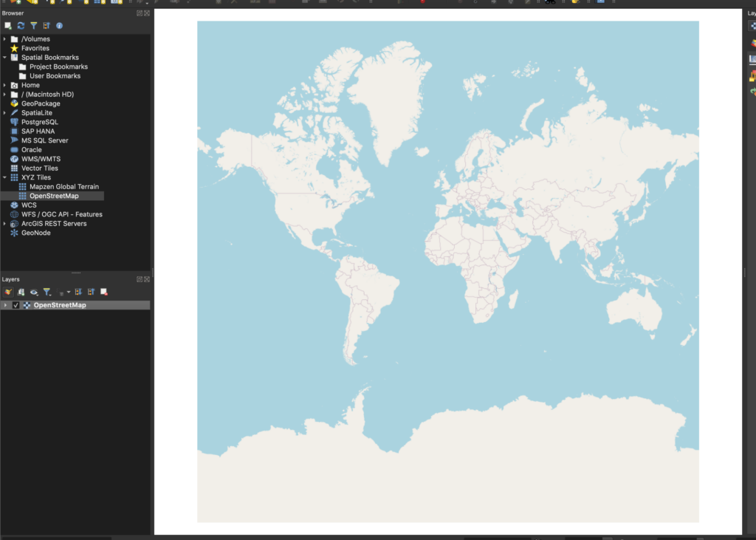Collapse all layers in Layers panel
The height and width of the screenshot is (540, 756).
(x=91, y=292)
